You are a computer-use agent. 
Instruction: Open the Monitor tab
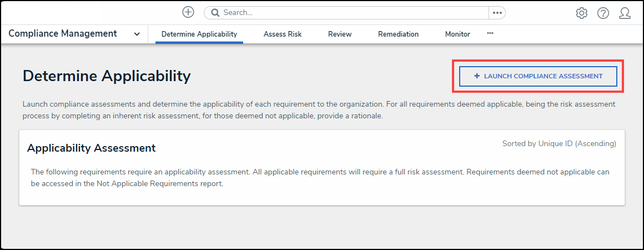point(457,34)
